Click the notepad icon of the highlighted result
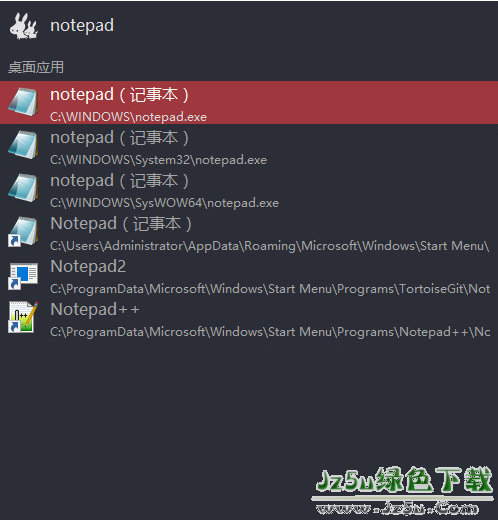Viewport: 498px width, 521px height. click(x=23, y=102)
